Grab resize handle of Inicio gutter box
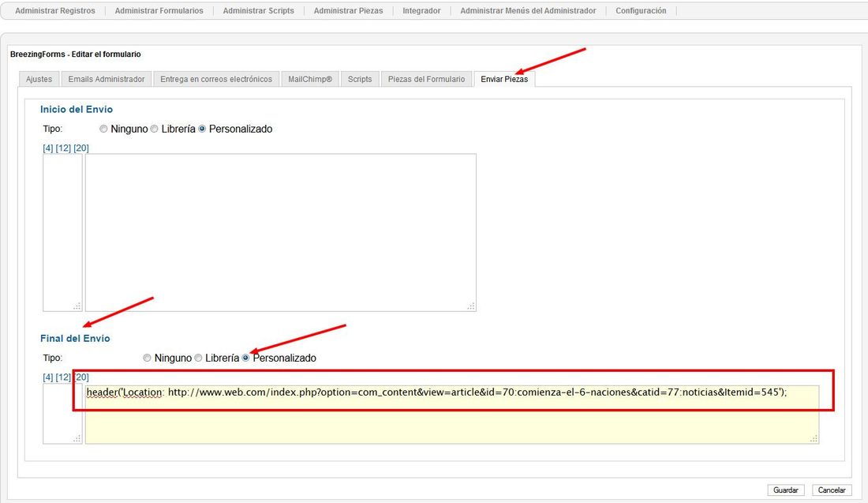 tap(77, 306)
